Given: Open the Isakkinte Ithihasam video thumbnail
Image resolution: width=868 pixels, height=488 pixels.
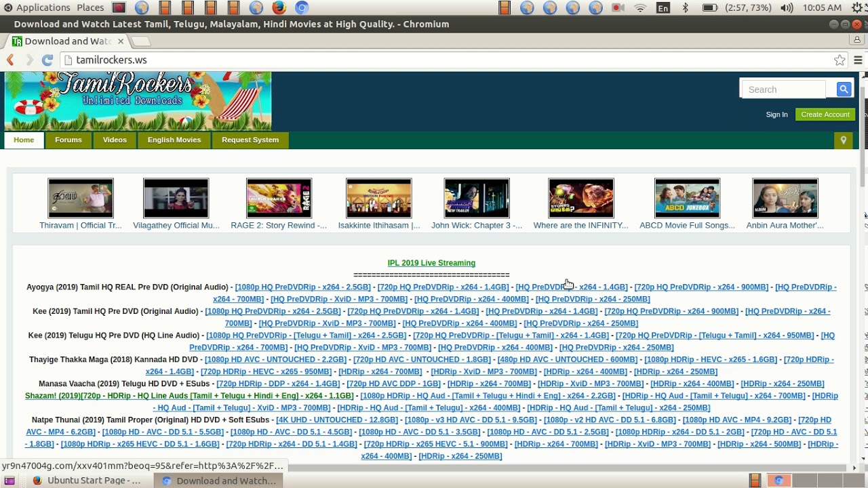Looking at the screenshot, I should (x=379, y=198).
